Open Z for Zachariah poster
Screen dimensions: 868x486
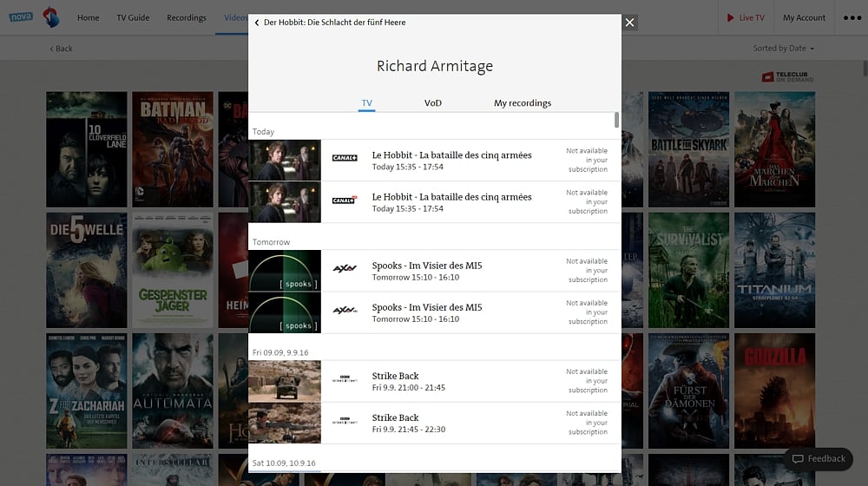tap(86, 391)
